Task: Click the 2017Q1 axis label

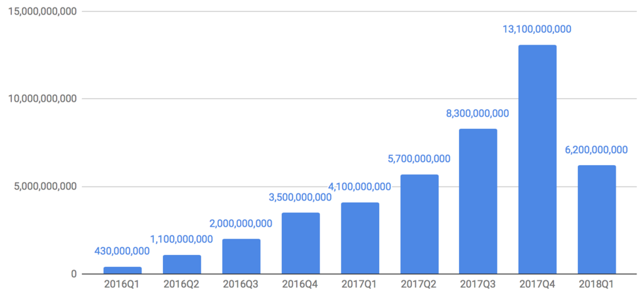Action: pos(360,285)
